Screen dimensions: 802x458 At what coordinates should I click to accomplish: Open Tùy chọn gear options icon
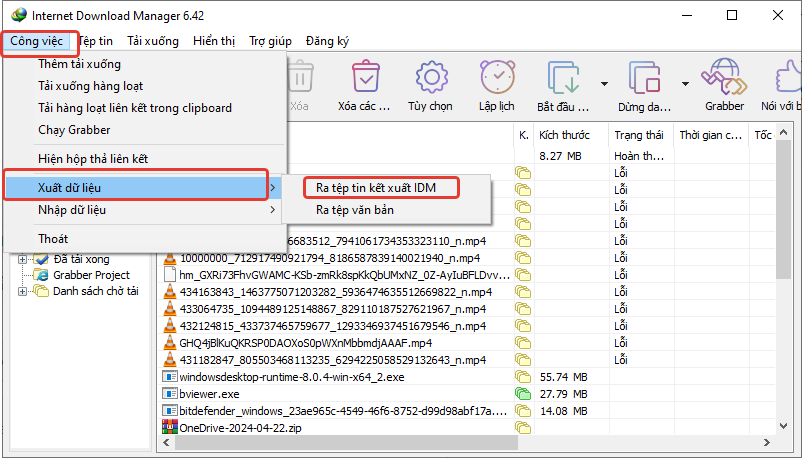point(432,77)
